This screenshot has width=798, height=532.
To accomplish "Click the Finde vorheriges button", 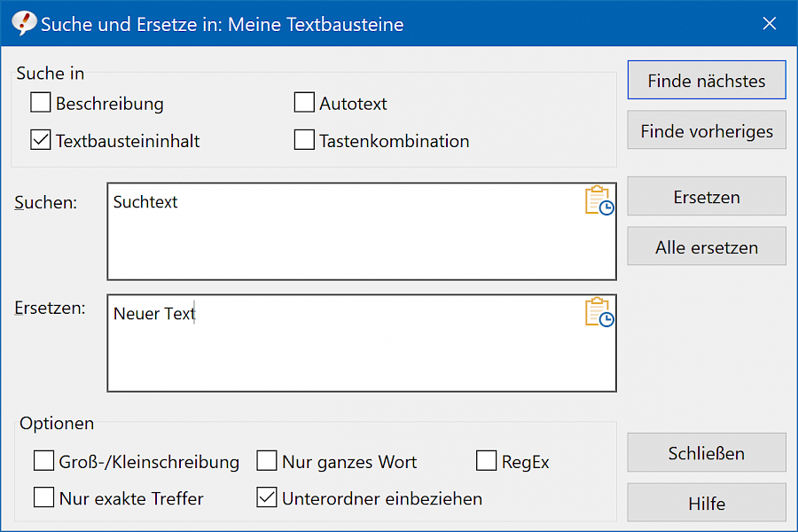I will click(x=707, y=130).
